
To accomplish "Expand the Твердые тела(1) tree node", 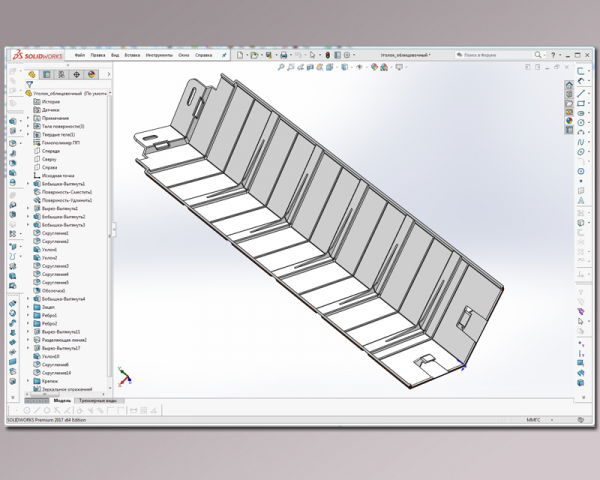I will tap(28, 134).
